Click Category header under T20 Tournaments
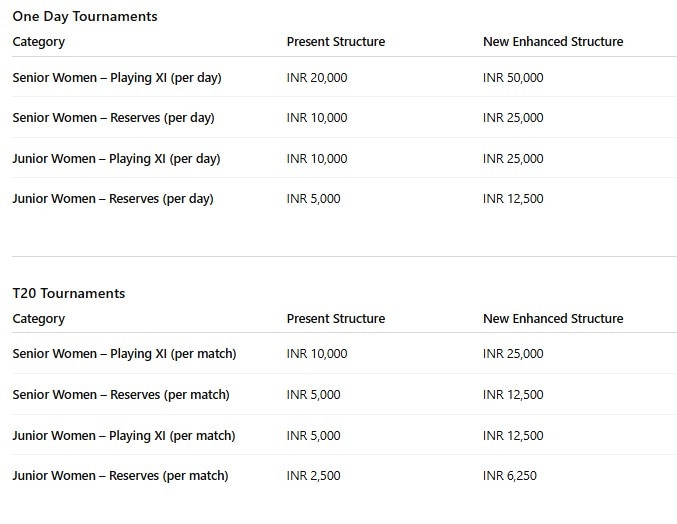This screenshot has width=677, height=524. [39, 319]
